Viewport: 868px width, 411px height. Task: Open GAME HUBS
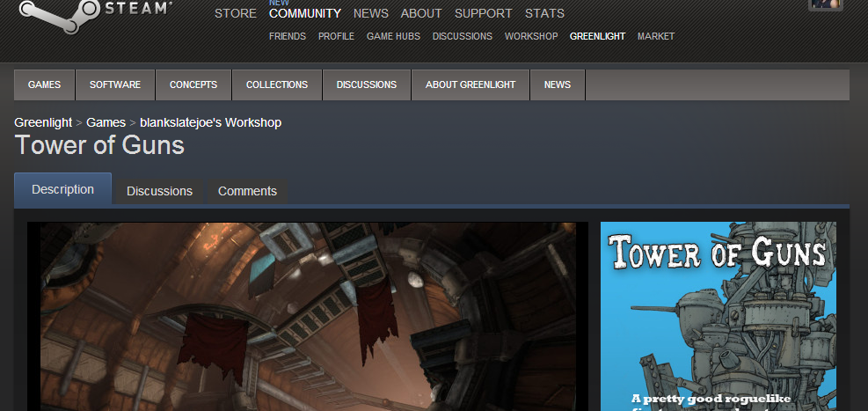393,37
